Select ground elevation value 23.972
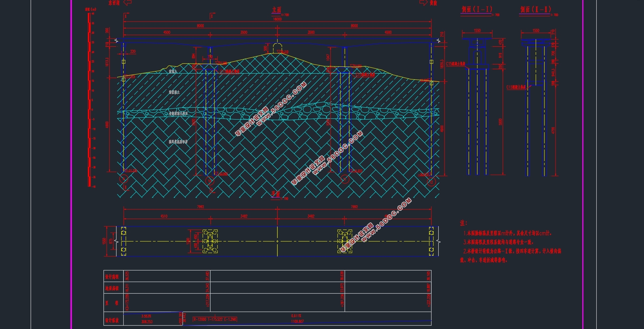This screenshot has height=329, width=644. coord(342,288)
